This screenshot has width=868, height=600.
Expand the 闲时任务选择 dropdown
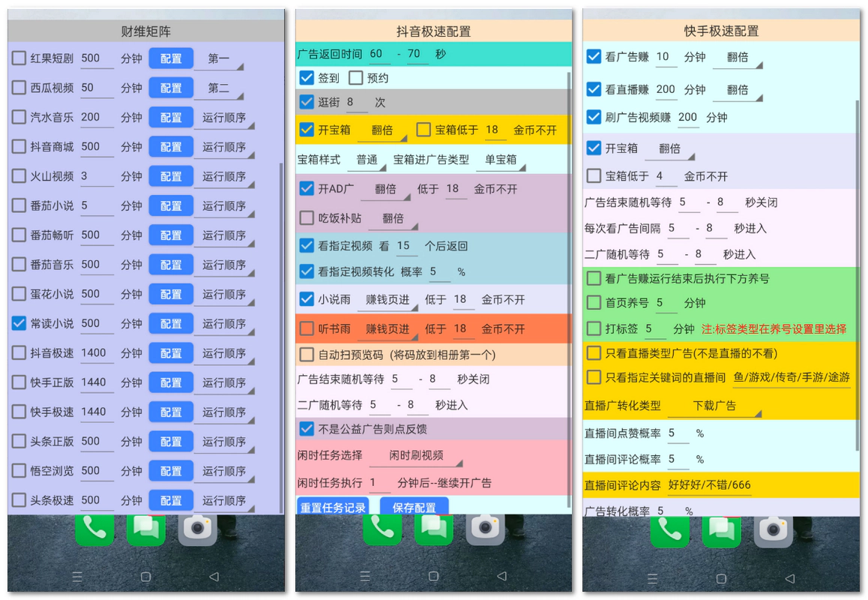[416, 455]
